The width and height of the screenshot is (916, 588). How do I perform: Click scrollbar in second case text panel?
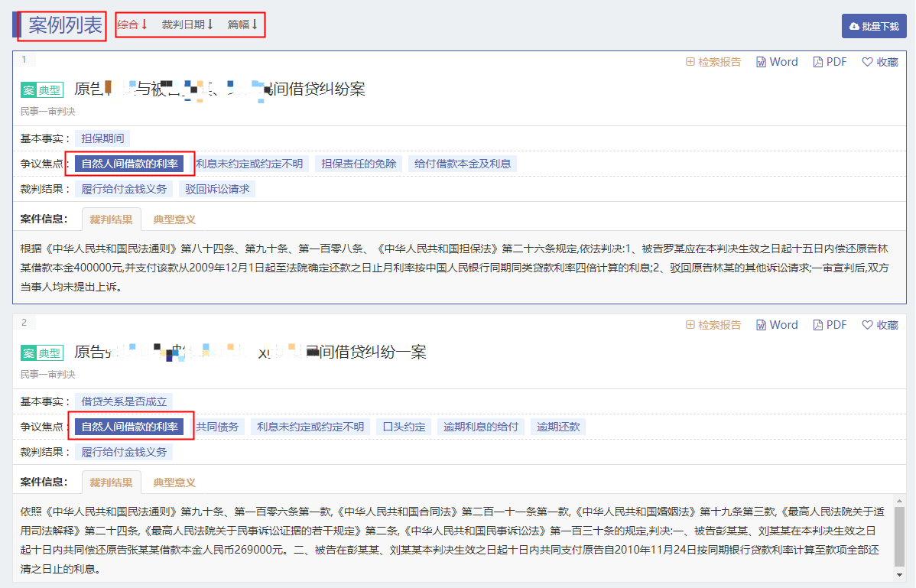click(x=899, y=535)
